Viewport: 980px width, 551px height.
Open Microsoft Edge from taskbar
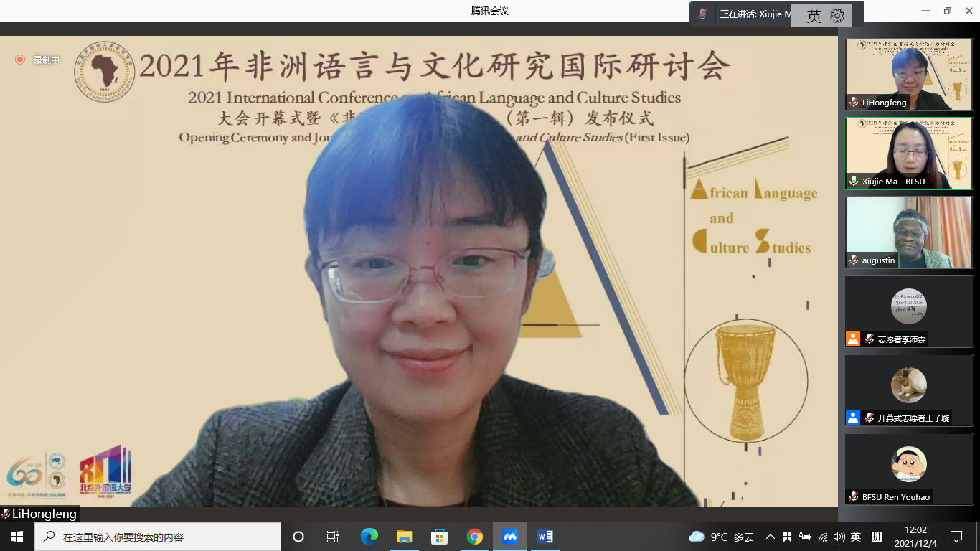(369, 537)
